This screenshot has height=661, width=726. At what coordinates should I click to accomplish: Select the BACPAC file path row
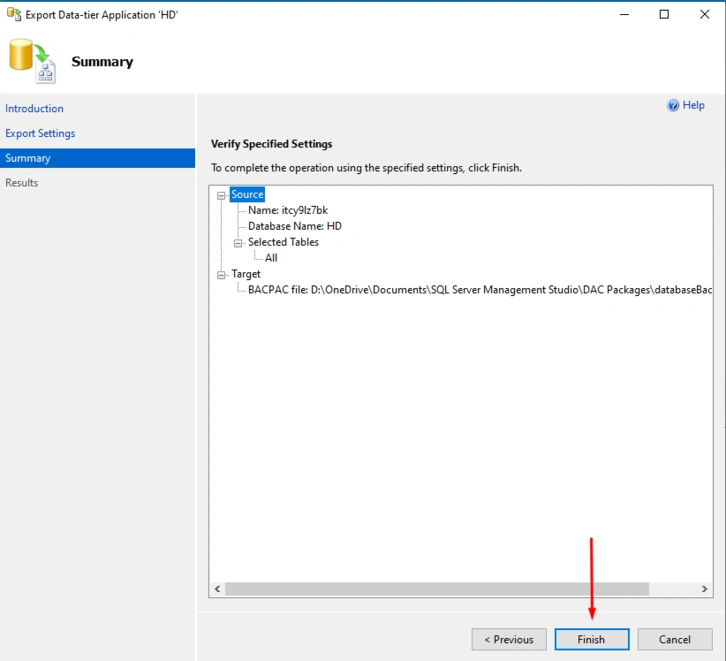click(480, 290)
